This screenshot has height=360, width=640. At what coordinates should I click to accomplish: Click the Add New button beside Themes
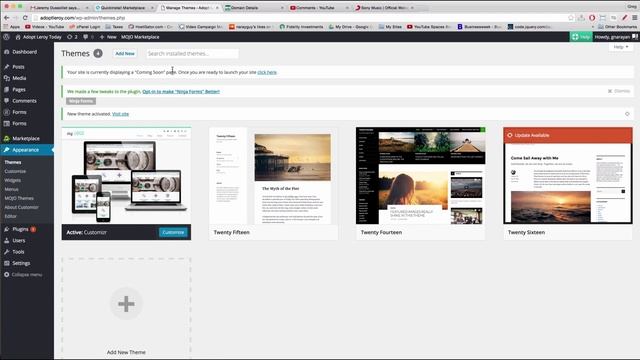click(x=125, y=53)
